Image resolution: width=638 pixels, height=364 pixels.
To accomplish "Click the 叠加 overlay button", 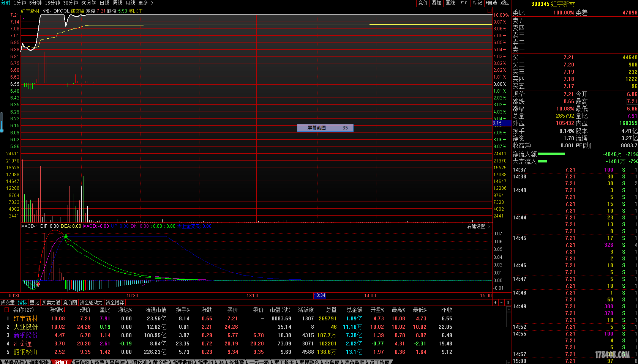I will tap(436, 3).
